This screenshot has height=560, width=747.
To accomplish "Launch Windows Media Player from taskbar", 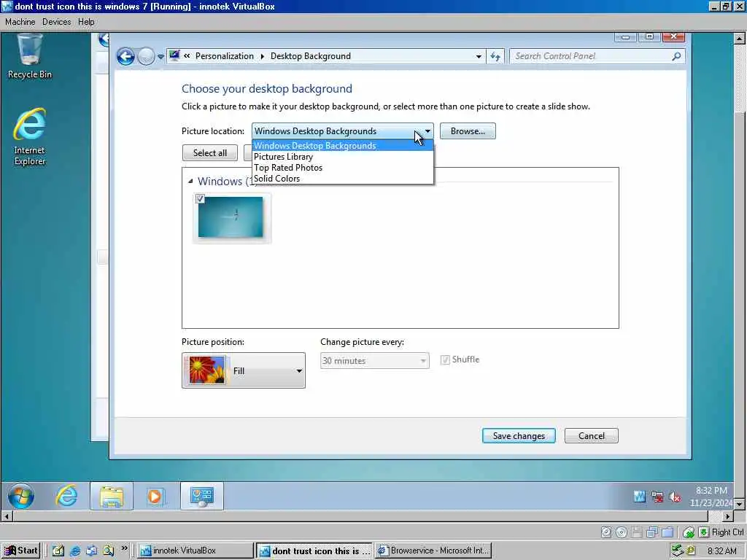I will [x=155, y=496].
